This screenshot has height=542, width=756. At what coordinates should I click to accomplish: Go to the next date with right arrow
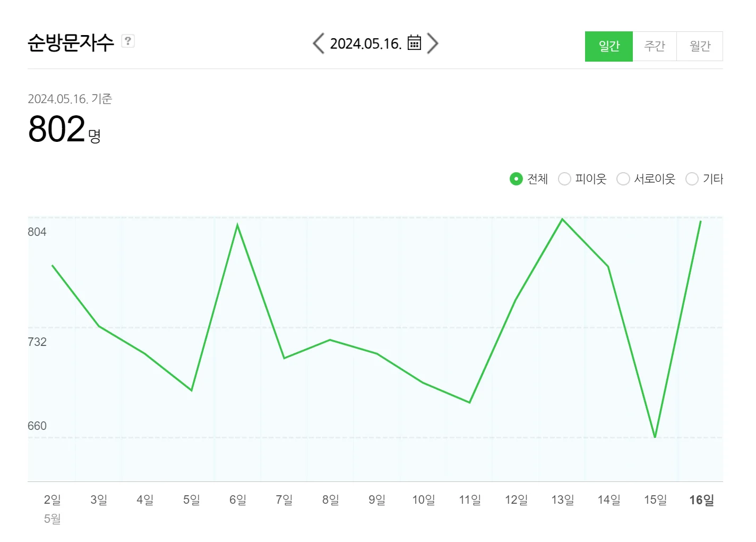click(433, 44)
